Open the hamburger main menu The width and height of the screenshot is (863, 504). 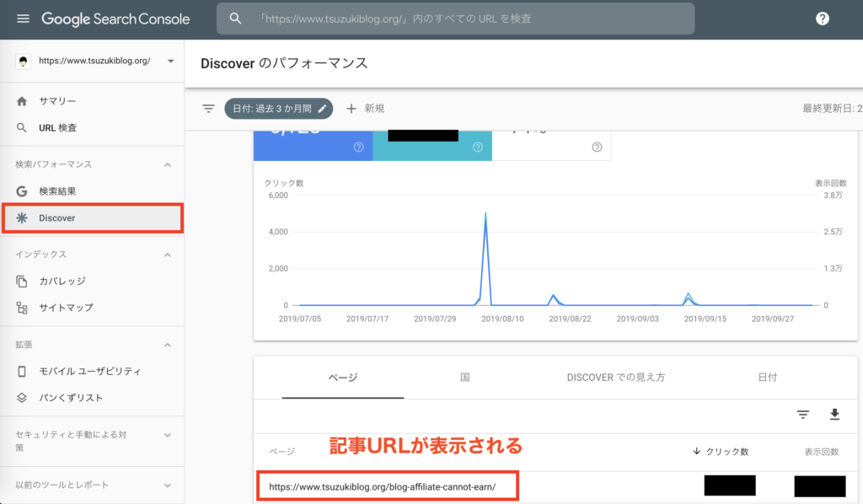pyautogui.click(x=23, y=19)
